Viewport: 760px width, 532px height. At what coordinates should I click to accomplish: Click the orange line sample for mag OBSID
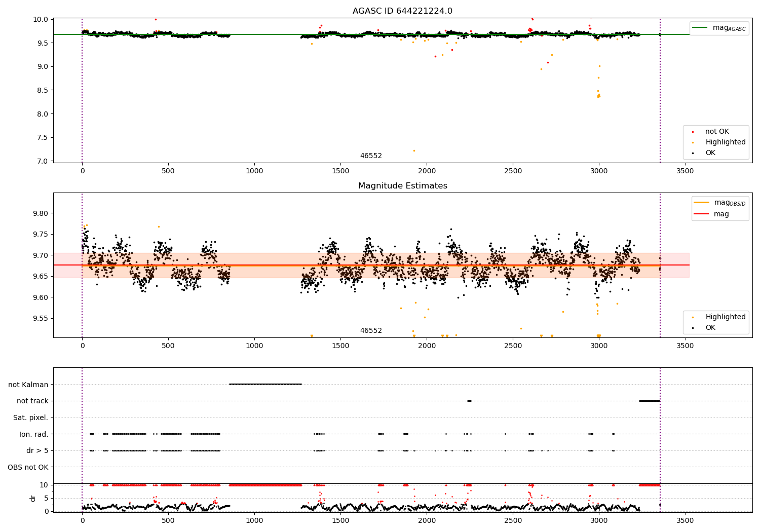coord(702,202)
